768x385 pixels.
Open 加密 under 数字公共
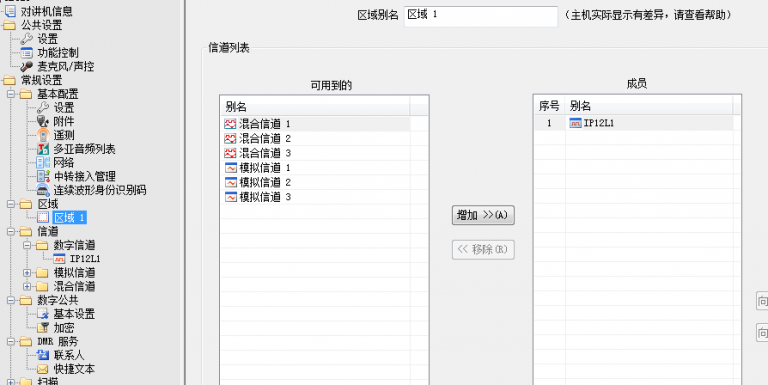point(64,328)
